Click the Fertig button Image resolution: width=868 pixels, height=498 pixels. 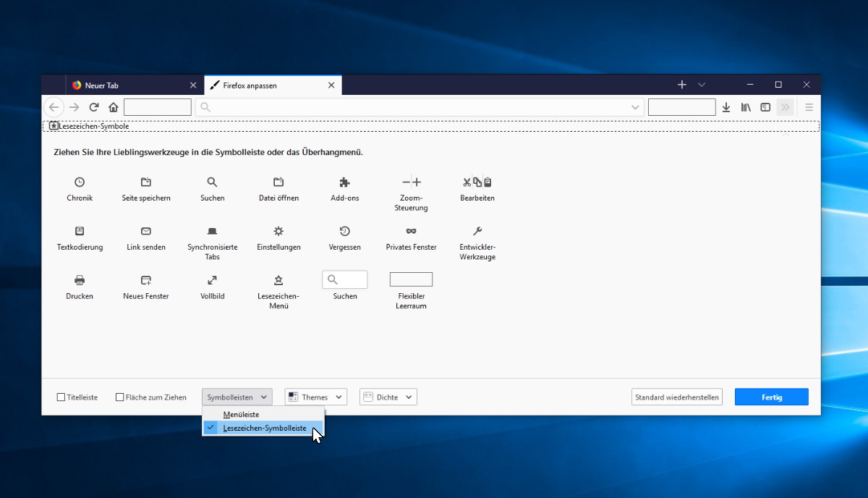click(771, 397)
